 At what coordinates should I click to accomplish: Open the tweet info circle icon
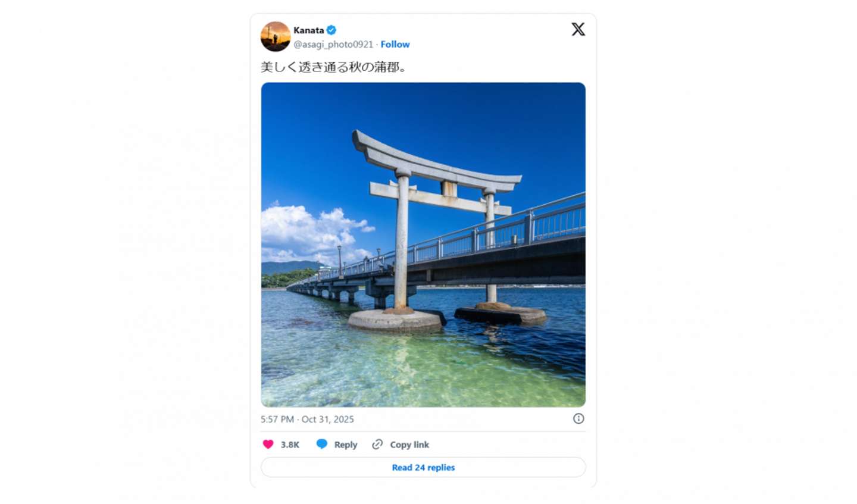point(578,419)
